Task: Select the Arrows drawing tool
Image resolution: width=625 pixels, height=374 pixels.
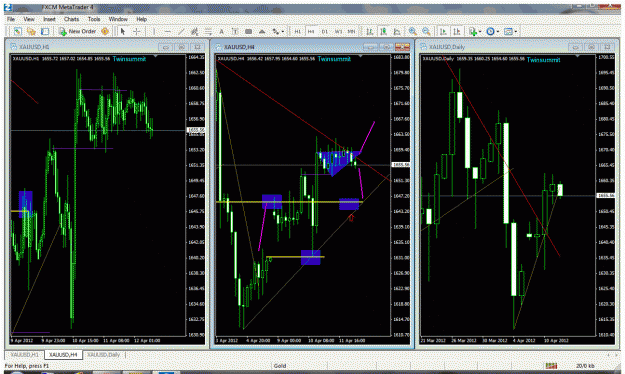Action: [275, 31]
